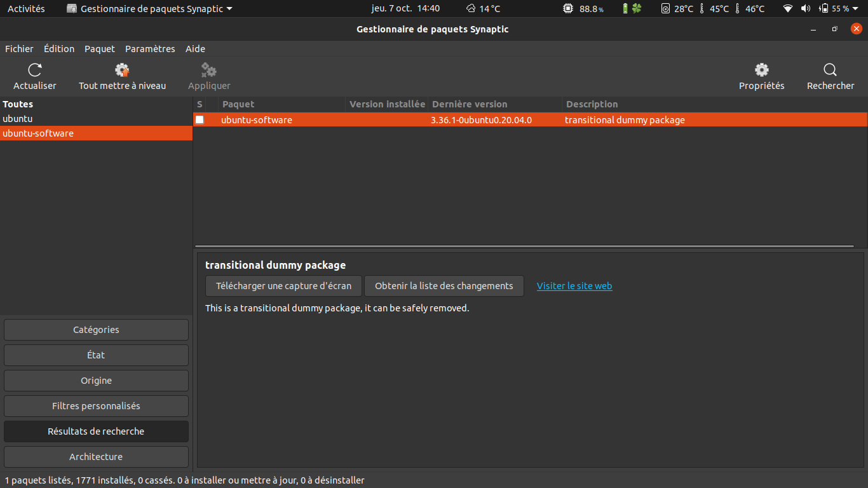Image resolution: width=868 pixels, height=488 pixels.
Task: Open the Activités overview
Action: tap(26, 9)
